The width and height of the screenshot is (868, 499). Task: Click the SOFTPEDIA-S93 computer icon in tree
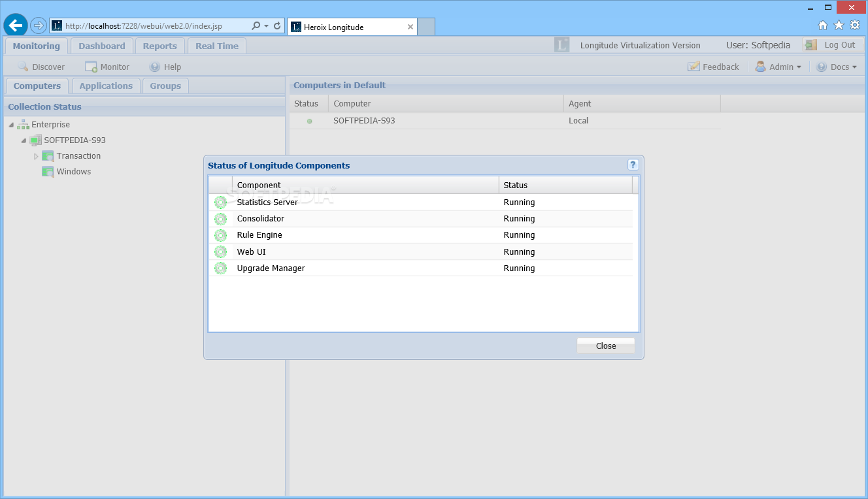(35, 140)
